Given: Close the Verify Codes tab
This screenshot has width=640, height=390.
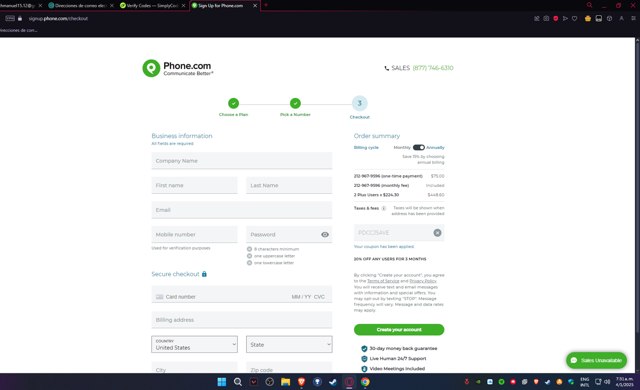Looking at the screenshot, I should (x=183, y=6).
